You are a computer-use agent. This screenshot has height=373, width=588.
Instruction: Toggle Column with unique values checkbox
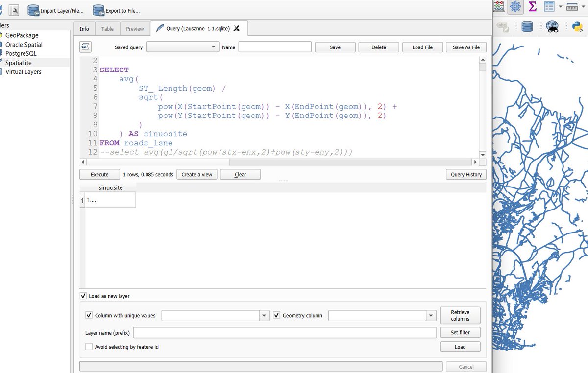[89, 315]
